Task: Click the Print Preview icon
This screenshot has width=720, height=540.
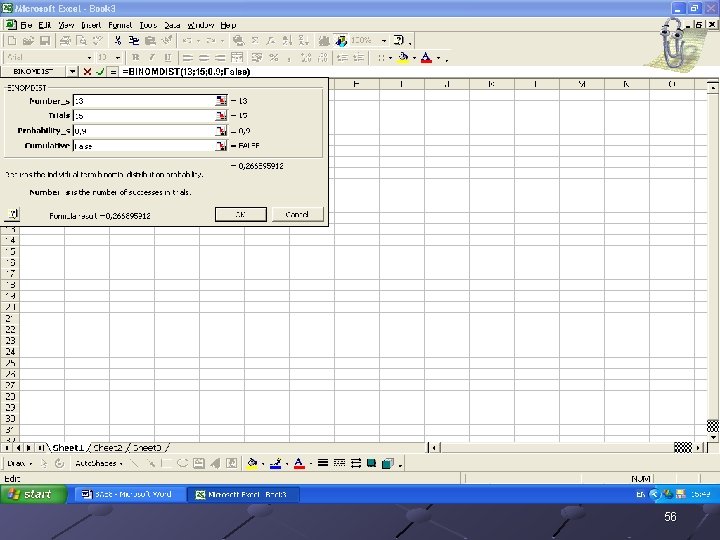Action: pyautogui.click(x=81, y=41)
